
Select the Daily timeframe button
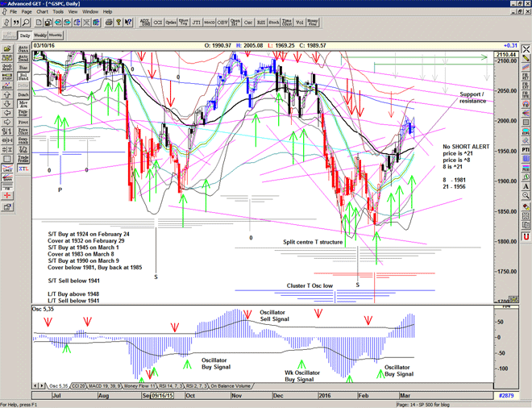pyautogui.click(x=24, y=35)
